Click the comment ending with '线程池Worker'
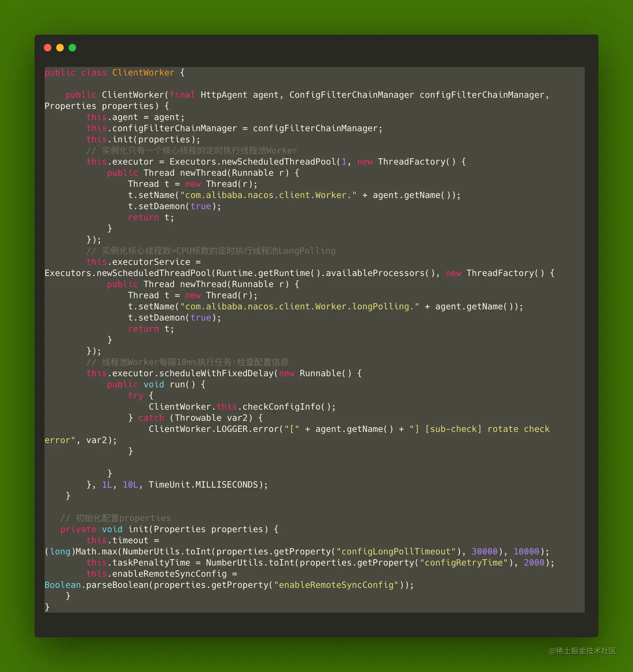This screenshot has width=633, height=672. point(192,150)
